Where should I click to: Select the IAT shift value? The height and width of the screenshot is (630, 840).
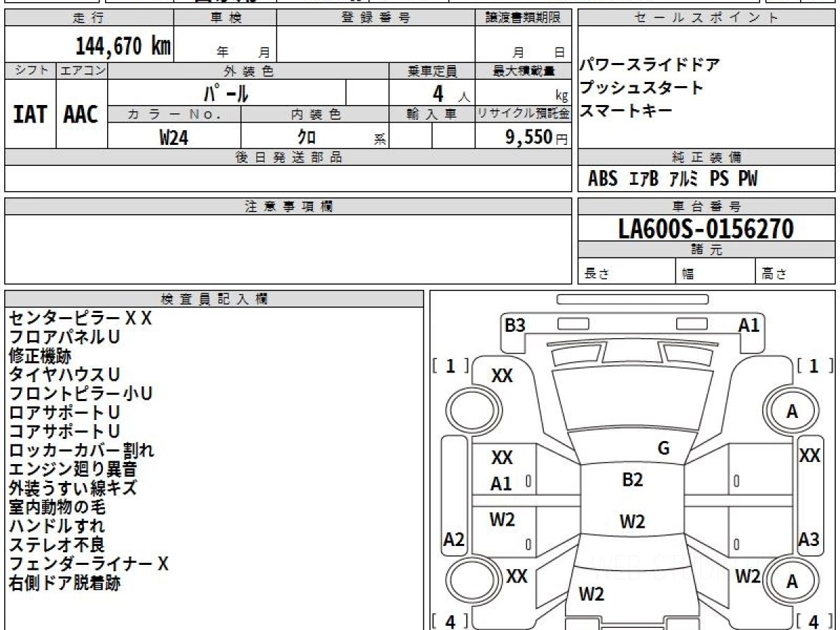click(x=30, y=114)
